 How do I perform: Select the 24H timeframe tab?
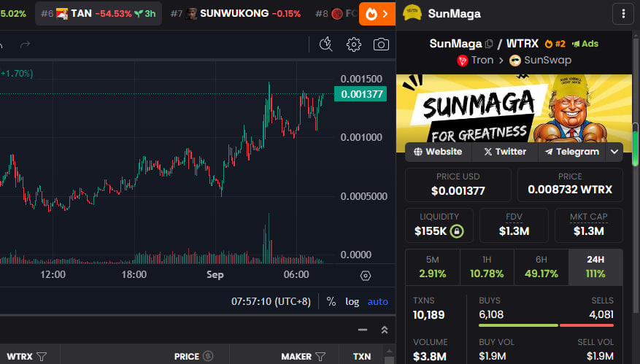click(x=595, y=267)
